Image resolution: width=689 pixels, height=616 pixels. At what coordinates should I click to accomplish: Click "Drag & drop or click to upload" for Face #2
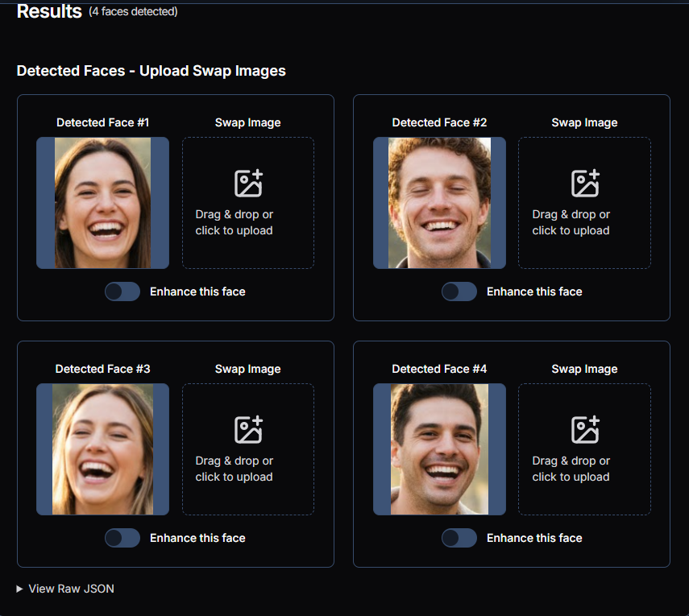571,222
